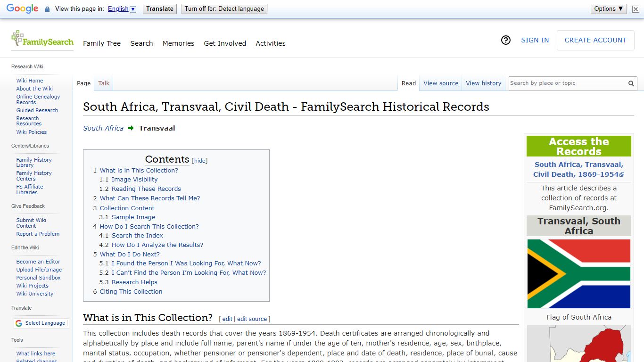Select the View source tab
The image size is (644, 362).
[441, 83]
